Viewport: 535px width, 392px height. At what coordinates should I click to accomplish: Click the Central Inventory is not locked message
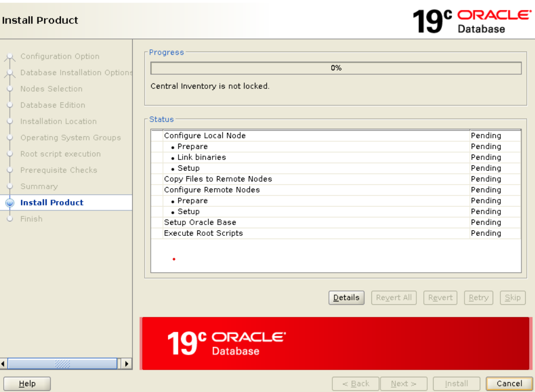(x=210, y=86)
